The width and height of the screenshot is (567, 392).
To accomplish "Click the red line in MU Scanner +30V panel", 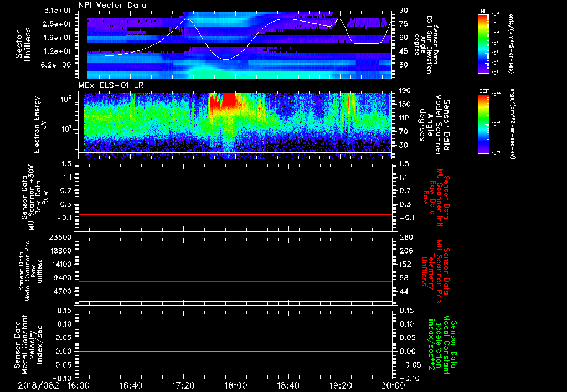I will [235, 214].
